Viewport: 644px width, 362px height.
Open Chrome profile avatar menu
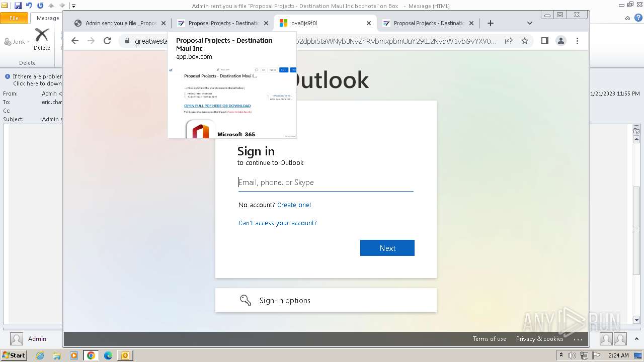click(561, 41)
